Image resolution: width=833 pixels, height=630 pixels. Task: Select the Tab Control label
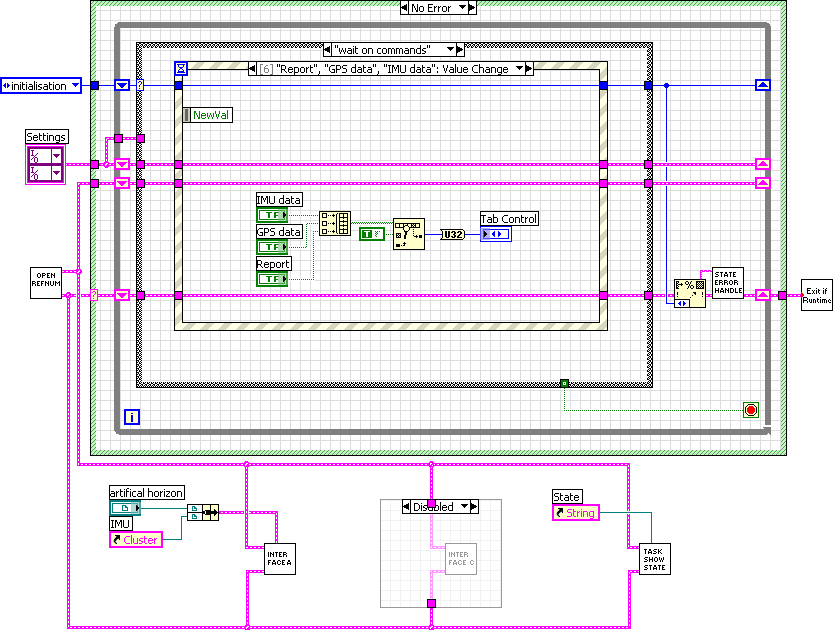point(509,219)
